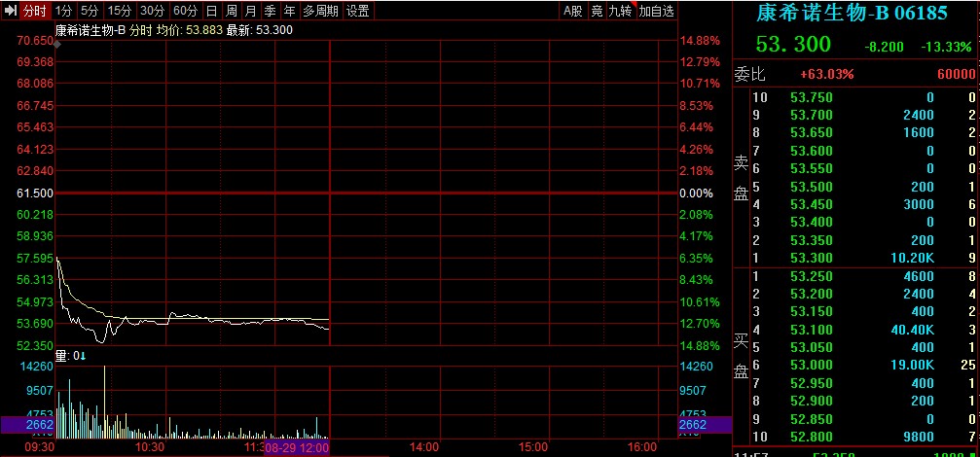Click the A股 button
The height and width of the screenshot is (457, 980).
[x=573, y=11]
